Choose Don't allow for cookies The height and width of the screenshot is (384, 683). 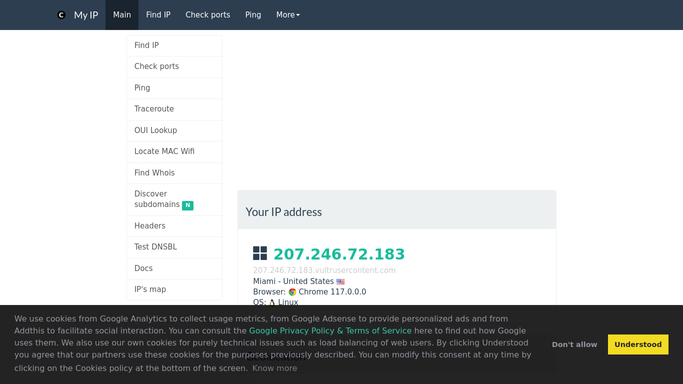575,344
